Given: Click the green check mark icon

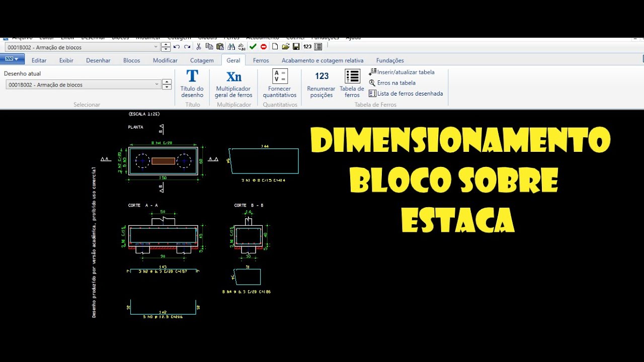Looking at the screenshot, I should coord(253,47).
